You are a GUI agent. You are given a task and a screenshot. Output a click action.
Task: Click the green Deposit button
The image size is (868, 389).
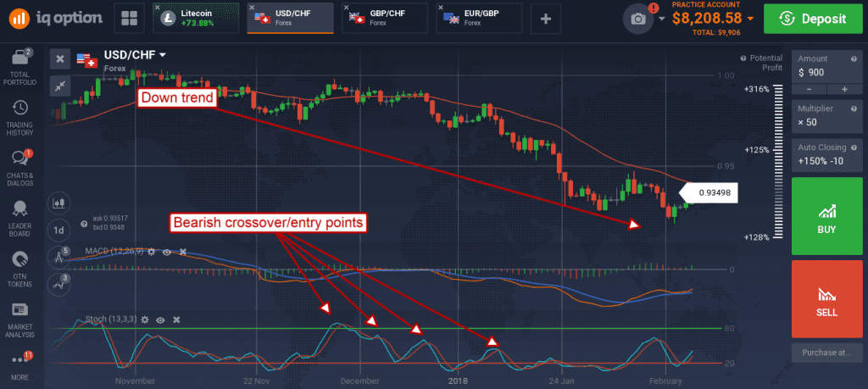coord(813,19)
